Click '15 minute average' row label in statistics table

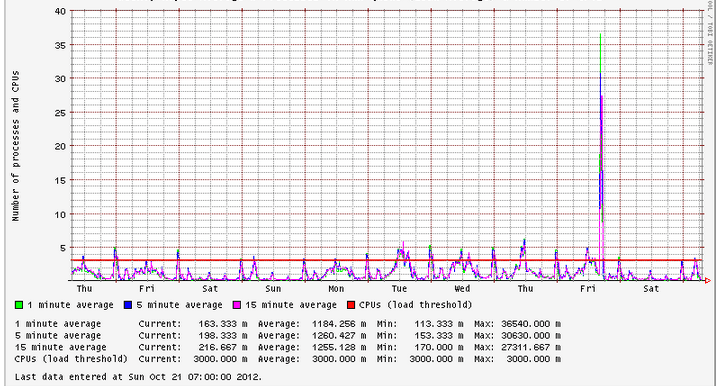point(61,347)
